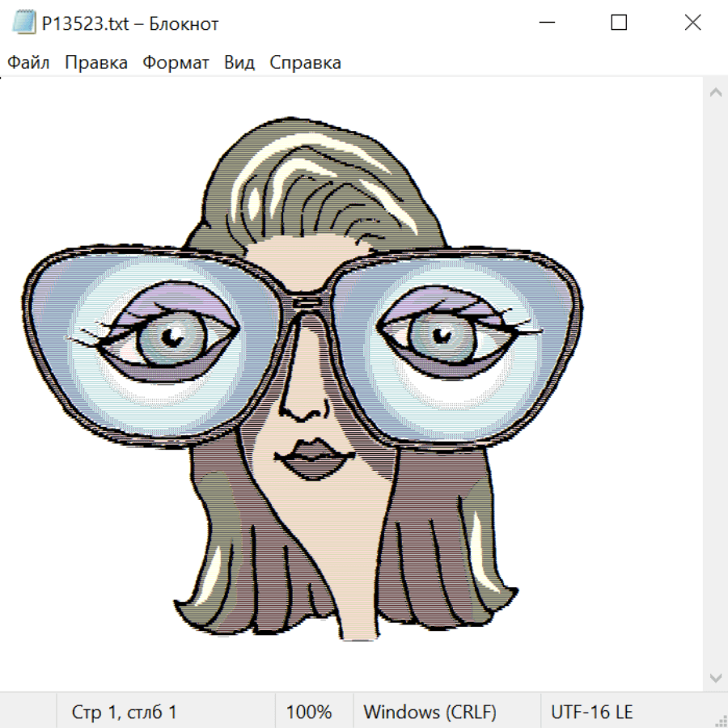Click the 'Стр 1, стлб 1' status bar field

click(124, 713)
